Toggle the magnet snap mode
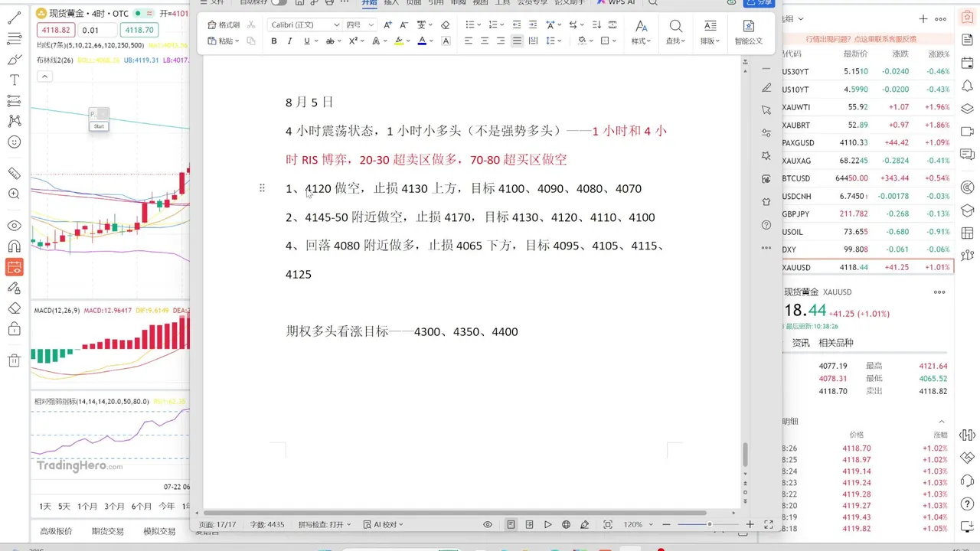The width and height of the screenshot is (980, 551). (x=14, y=246)
